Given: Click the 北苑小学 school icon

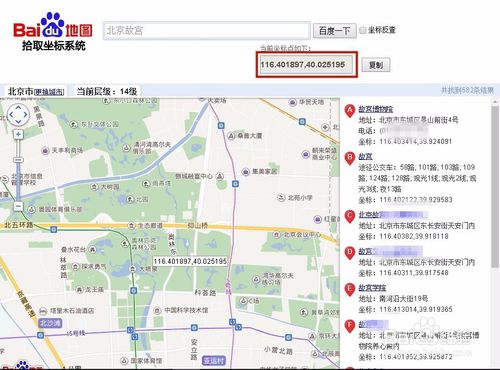Looking at the screenshot, I should click(x=281, y=198).
